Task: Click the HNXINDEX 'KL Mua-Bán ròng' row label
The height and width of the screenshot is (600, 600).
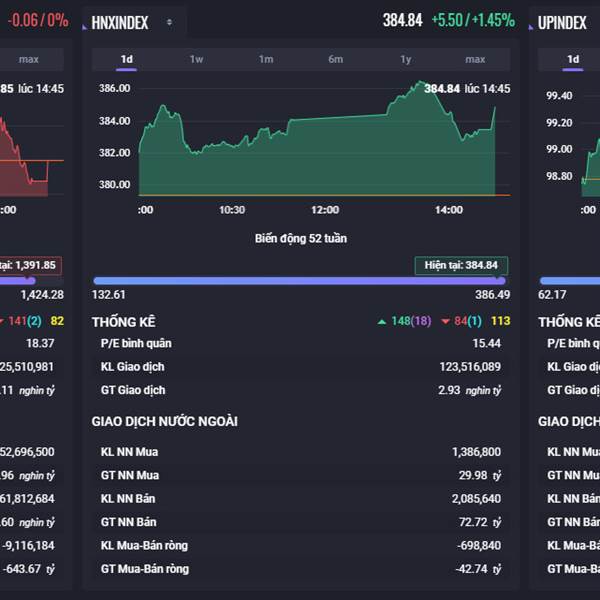Action: pos(144,545)
